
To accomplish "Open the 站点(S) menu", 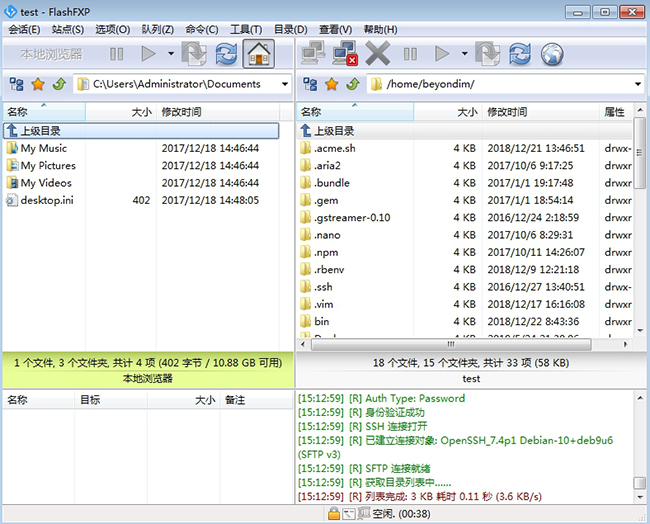I will coord(68,30).
